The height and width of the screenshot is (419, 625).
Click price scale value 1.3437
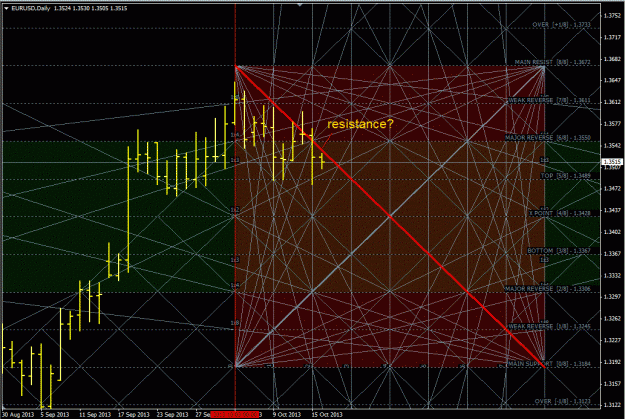click(612, 210)
